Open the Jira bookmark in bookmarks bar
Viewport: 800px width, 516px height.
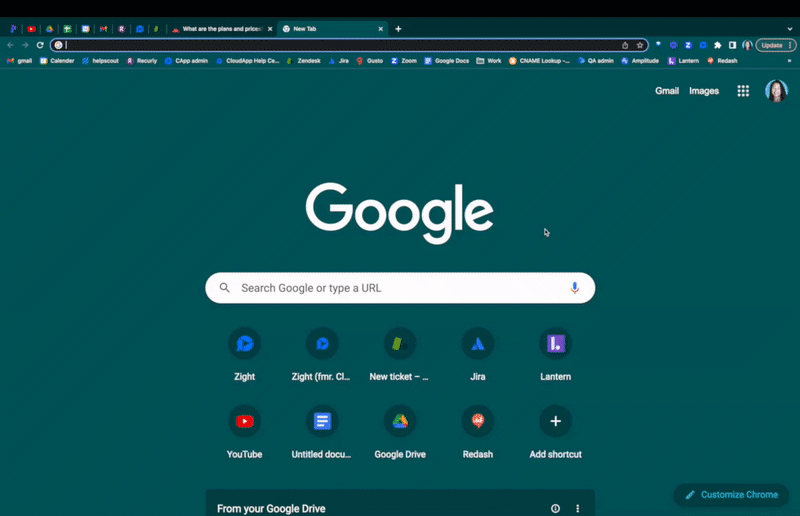[339, 61]
